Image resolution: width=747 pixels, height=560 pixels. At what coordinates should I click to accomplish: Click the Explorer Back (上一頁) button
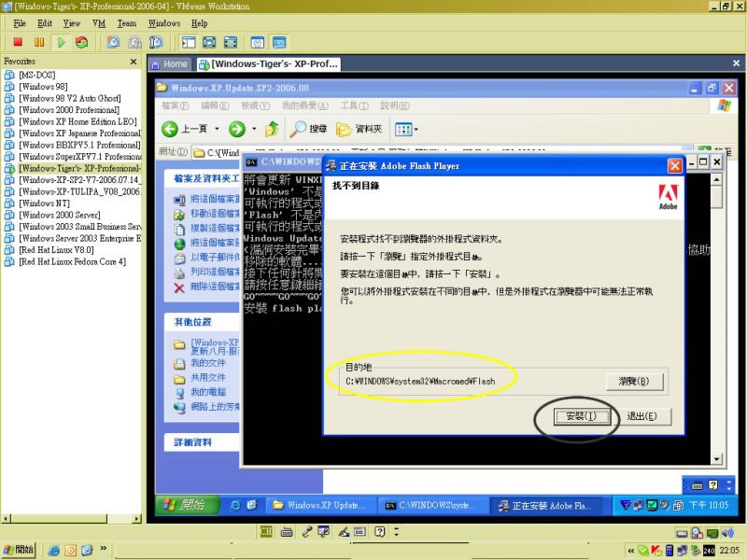point(184,129)
